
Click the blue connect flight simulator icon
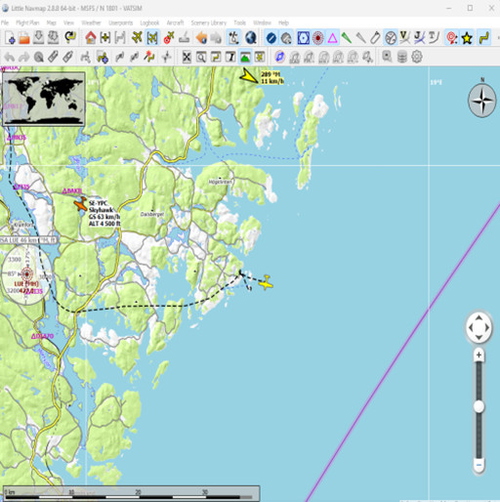[x=280, y=57]
